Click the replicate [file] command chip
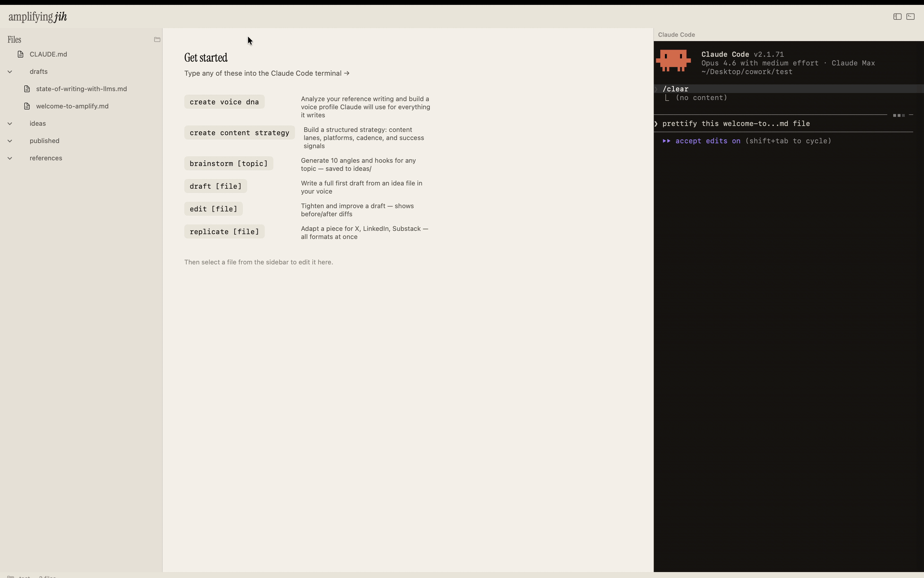Image resolution: width=924 pixels, height=578 pixels. (x=224, y=231)
